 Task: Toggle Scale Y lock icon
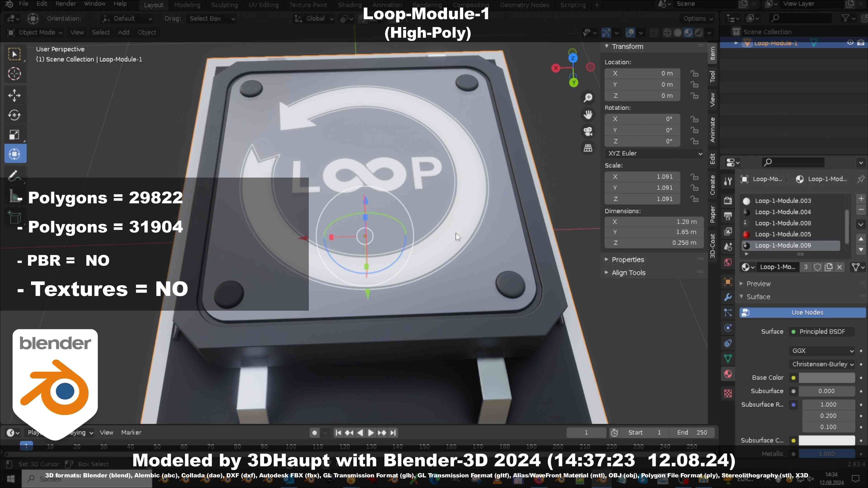tap(694, 188)
